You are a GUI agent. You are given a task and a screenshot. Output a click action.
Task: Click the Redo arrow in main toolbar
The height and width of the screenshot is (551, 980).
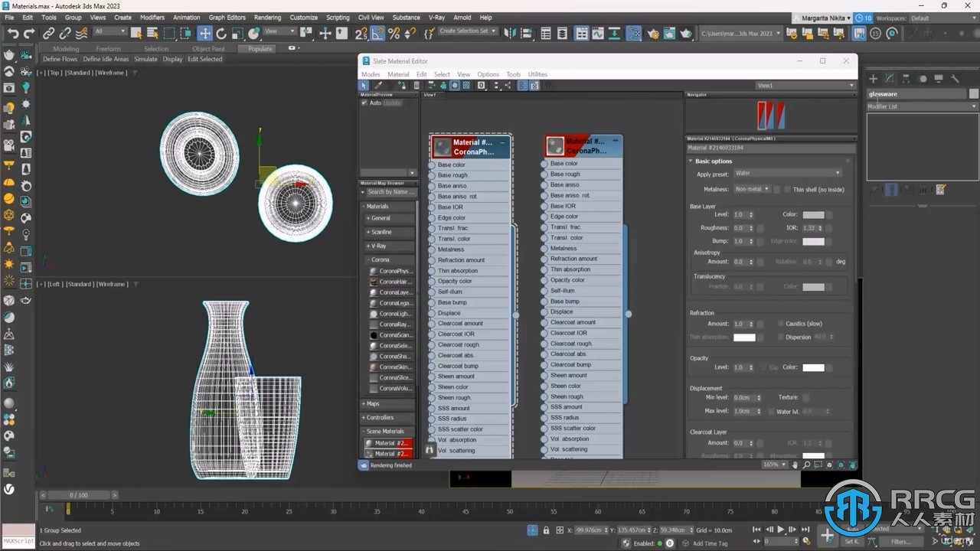(x=29, y=33)
